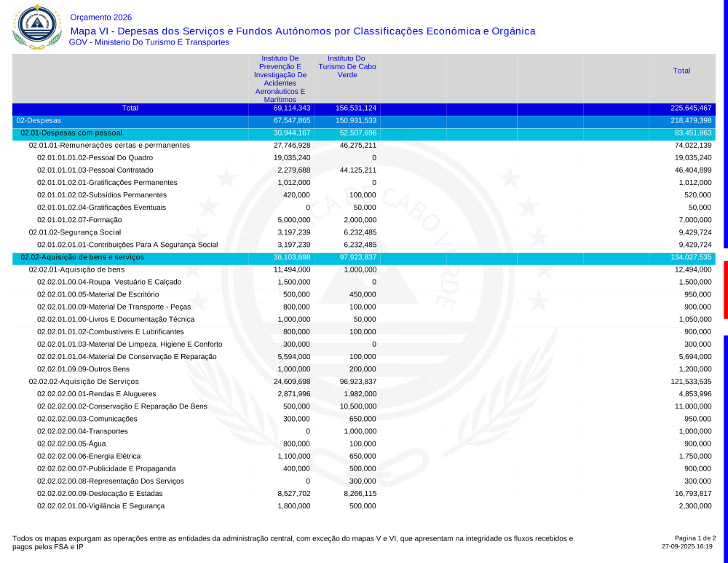Click '02.02.02-Aquisição De Serviços' row label
This screenshot has height=563, width=728.
[x=84, y=382]
